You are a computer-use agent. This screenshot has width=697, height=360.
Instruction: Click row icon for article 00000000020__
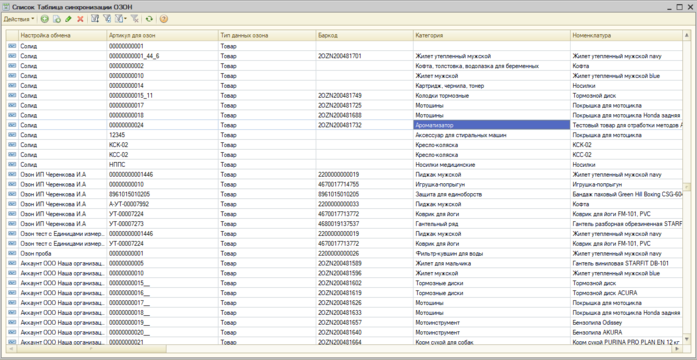(x=12, y=332)
